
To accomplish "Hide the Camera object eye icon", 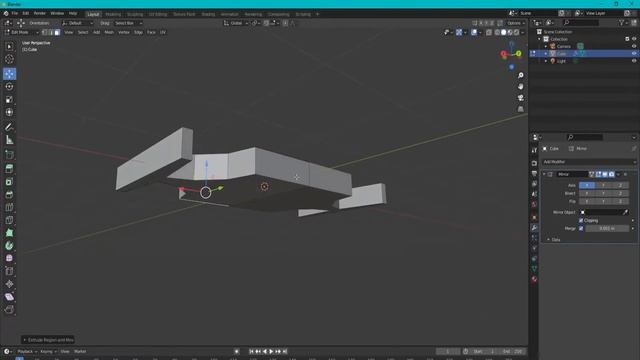I will [x=634, y=47].
